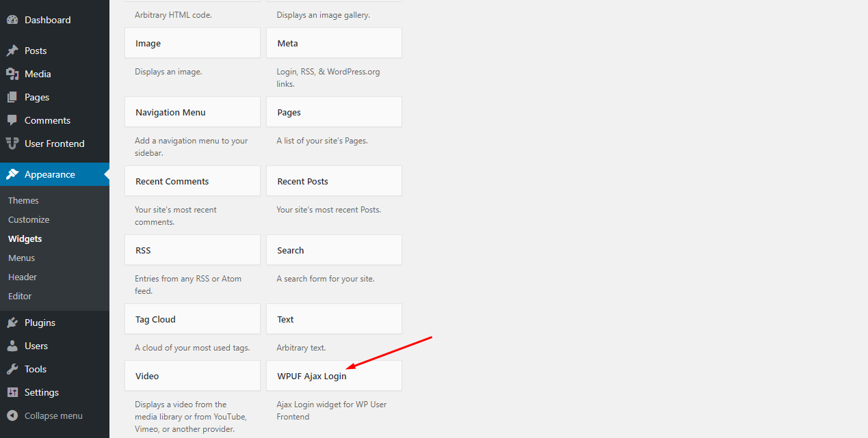Screen dimensions: 868x438
Task: Select the Posts pushpin icon
Action: (x=13, y=50)
